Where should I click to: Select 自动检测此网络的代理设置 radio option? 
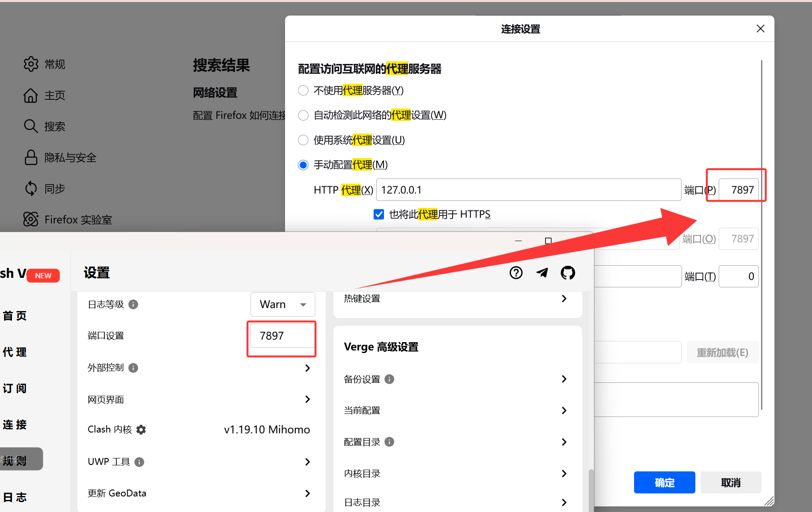coord(303,115)
